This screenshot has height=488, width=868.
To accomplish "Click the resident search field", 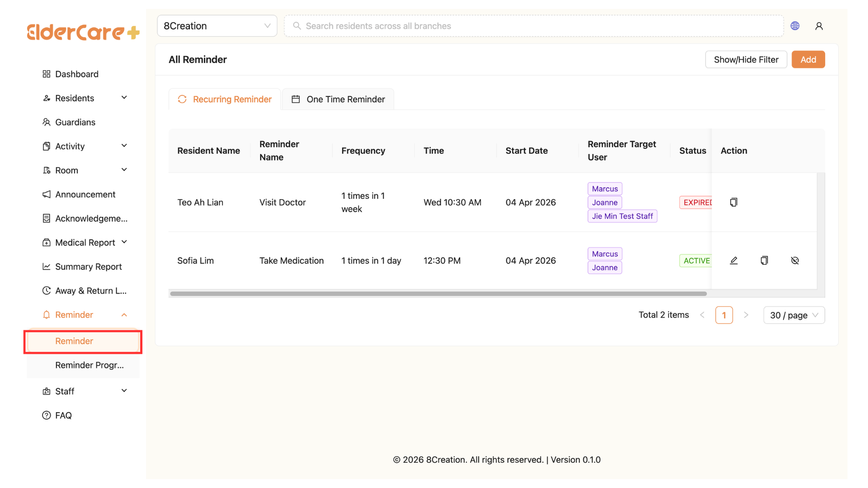I will pos(533,26).
